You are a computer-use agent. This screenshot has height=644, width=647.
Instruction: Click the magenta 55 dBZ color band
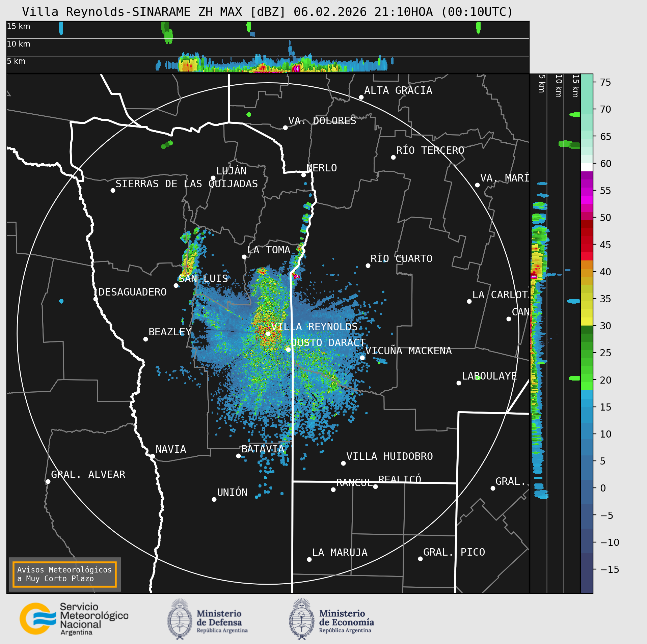click(x=587, y=191)
